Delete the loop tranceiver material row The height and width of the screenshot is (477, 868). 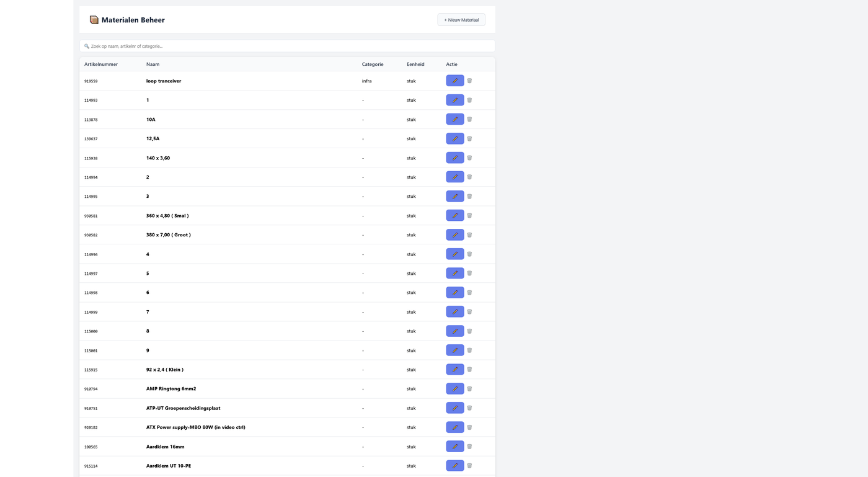[x=469, y=81]
